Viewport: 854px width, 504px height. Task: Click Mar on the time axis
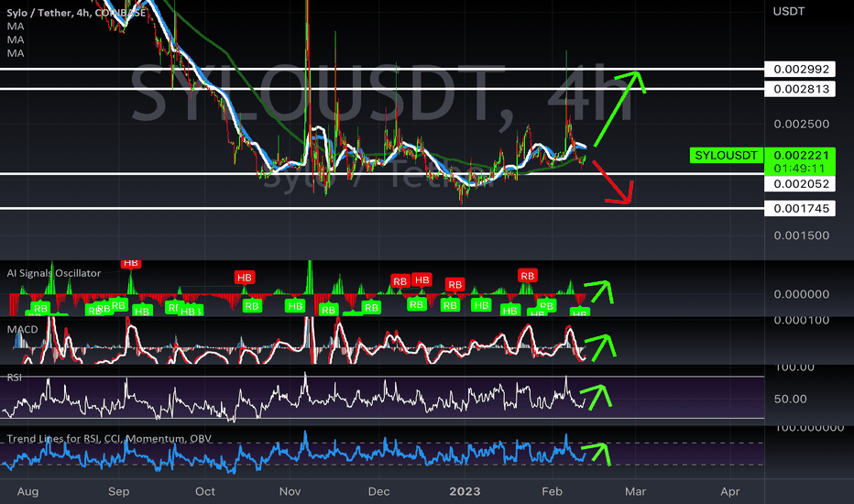click(x=635, y=491)
